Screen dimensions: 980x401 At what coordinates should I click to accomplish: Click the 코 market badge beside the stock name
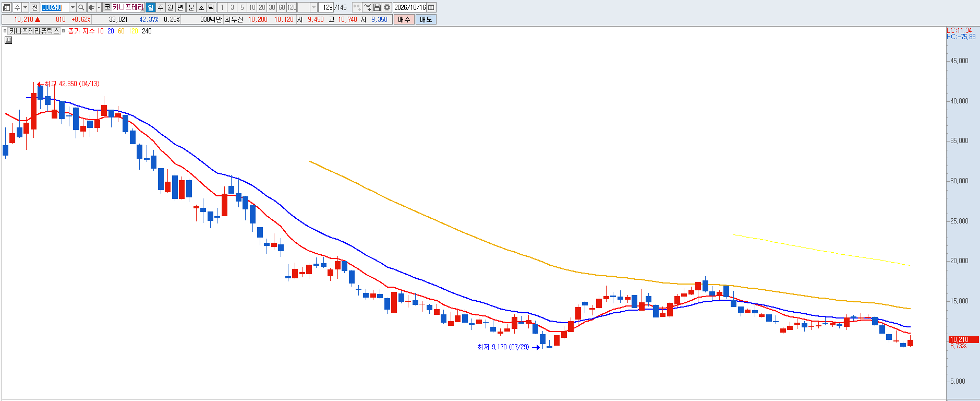[107, 7]
